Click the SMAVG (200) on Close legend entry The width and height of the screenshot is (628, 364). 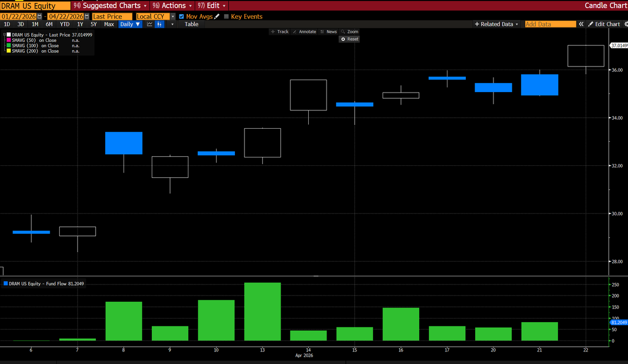tap(36, 51)
